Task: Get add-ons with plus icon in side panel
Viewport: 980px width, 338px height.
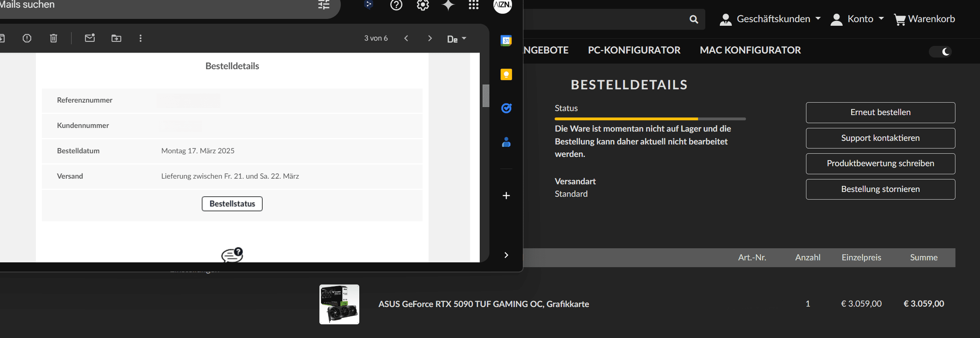Action: tap(506, 196)
